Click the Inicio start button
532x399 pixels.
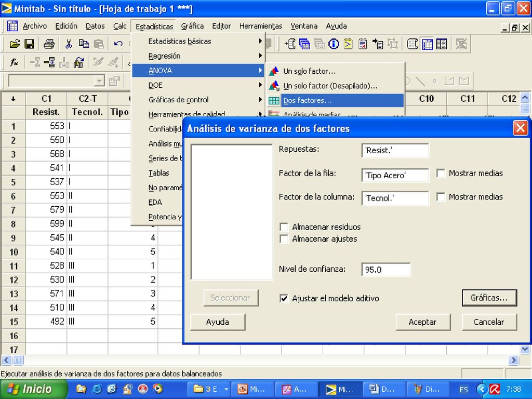33,389
